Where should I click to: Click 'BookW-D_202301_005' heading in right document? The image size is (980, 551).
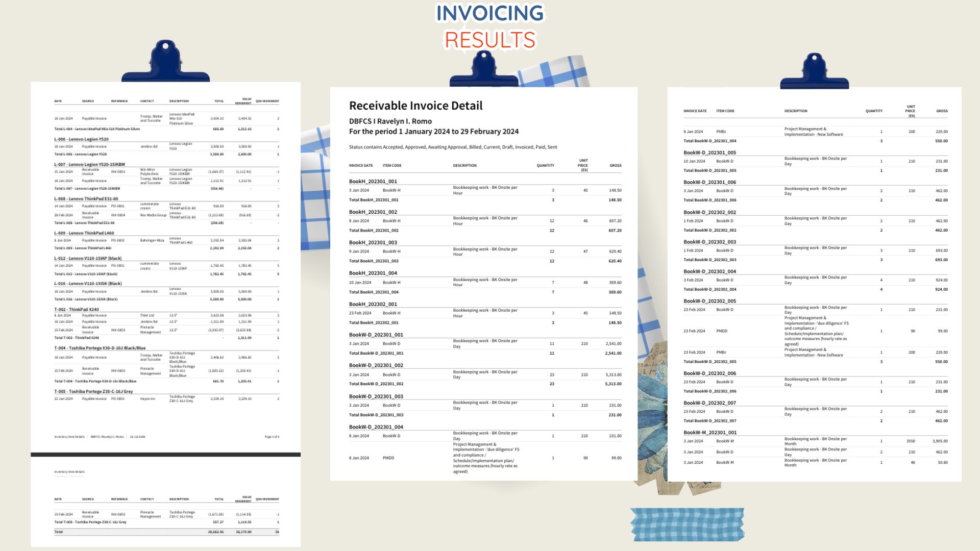[710, 153]
